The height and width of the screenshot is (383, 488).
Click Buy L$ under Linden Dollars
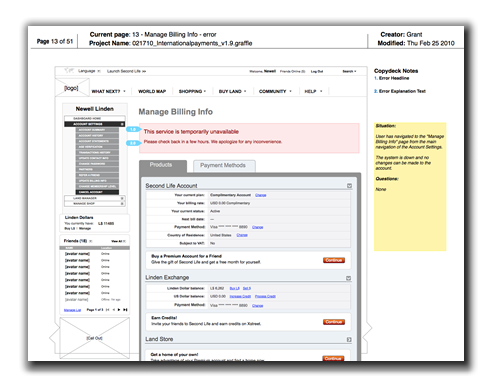point(69,228)
